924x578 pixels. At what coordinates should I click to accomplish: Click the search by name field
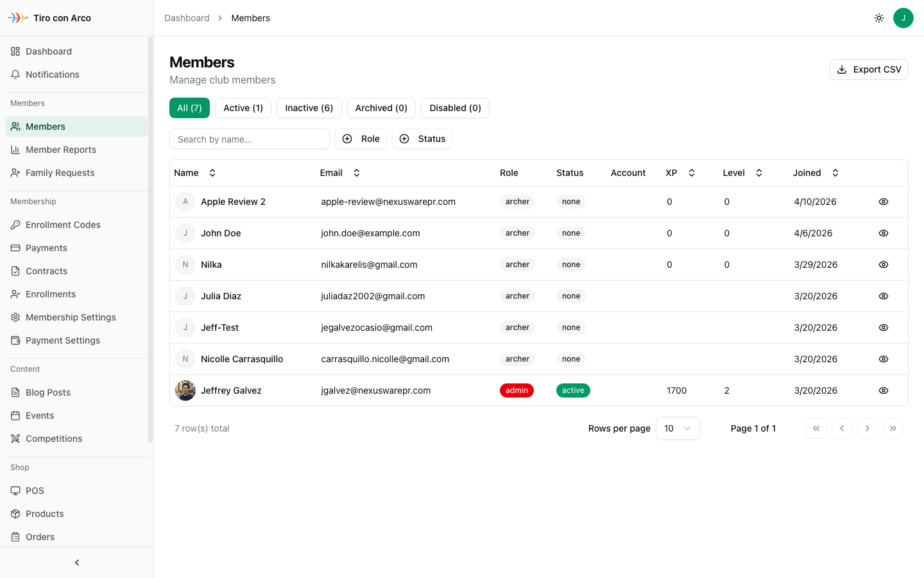pyautogui.click(x=249, y=139)
